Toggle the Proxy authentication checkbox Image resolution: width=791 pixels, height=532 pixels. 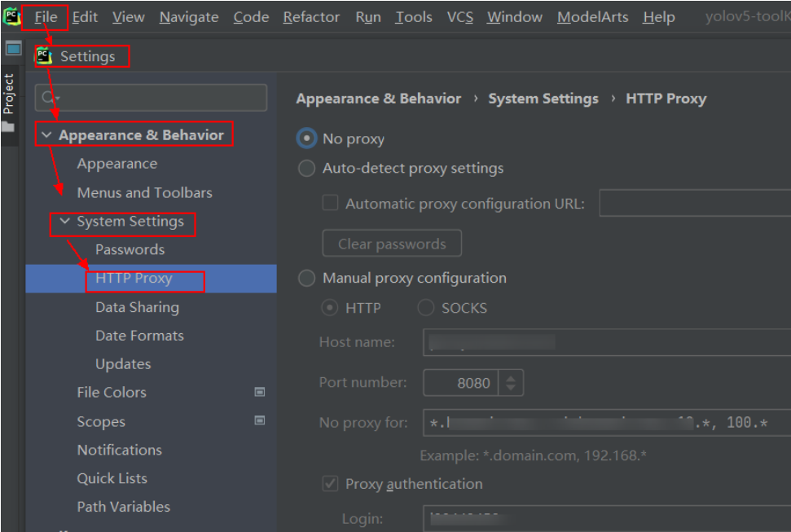click(x=330, y=484)
